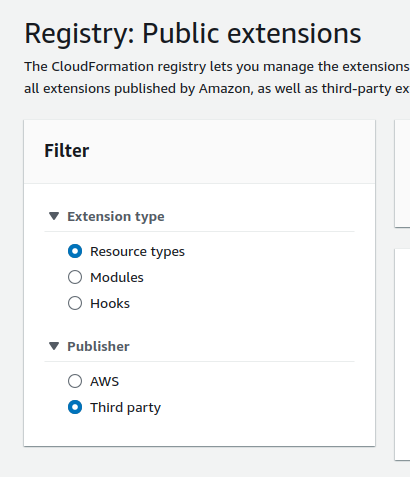The height and width of the screenshot is (477, 410).
Task: Click the Filter panel heading
Action: pos(67,151)
